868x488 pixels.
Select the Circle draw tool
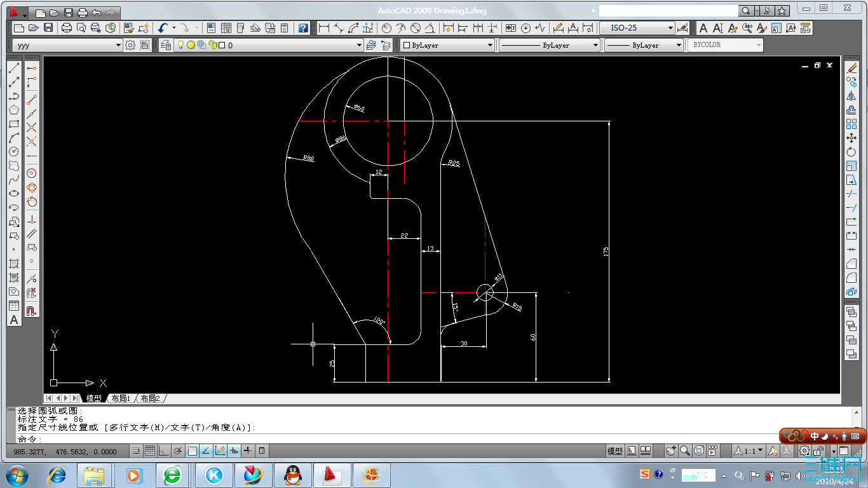point(14,151)
